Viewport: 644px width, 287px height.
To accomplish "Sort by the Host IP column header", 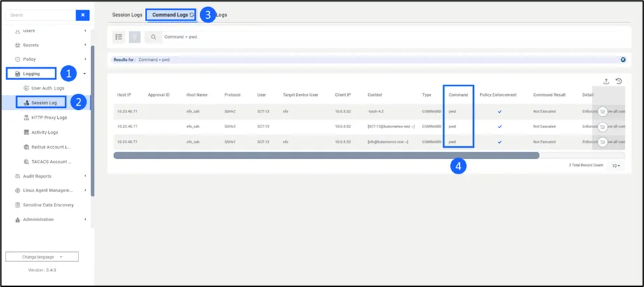I will 124,94.
